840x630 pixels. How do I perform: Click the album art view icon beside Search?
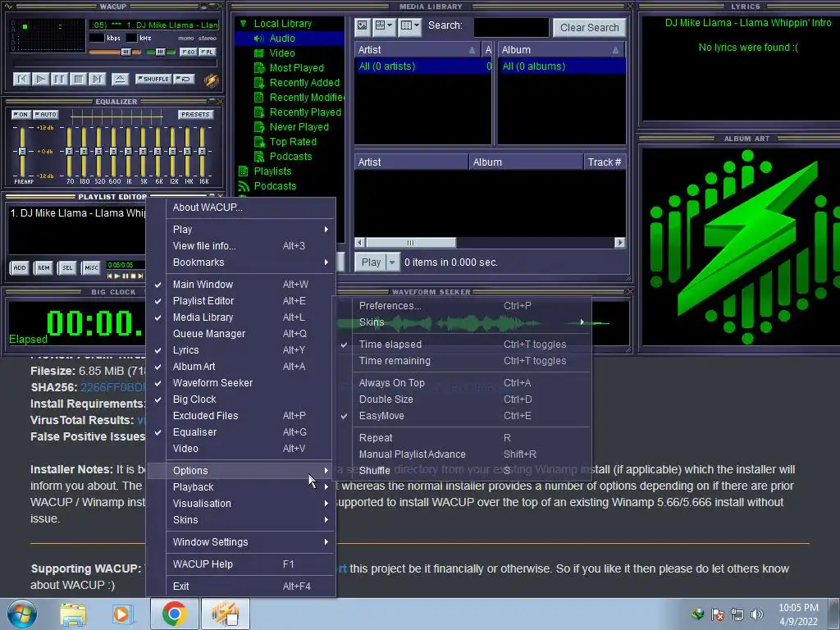click(363, 25)
